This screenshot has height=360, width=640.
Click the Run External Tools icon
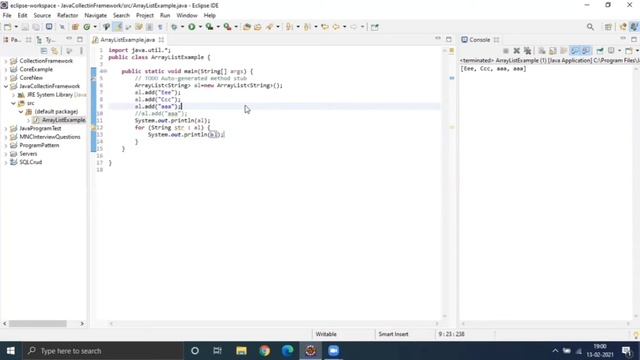click(227, 27)
